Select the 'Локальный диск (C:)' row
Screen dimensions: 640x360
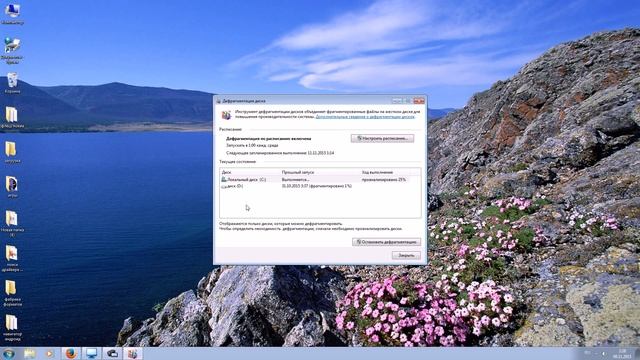point(320,179)
